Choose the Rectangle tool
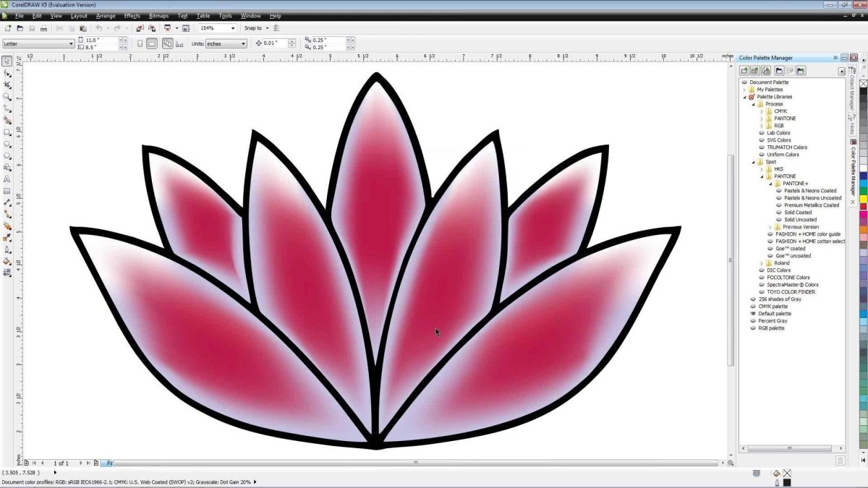The image size is (868, 488). (x=7, y=132)
